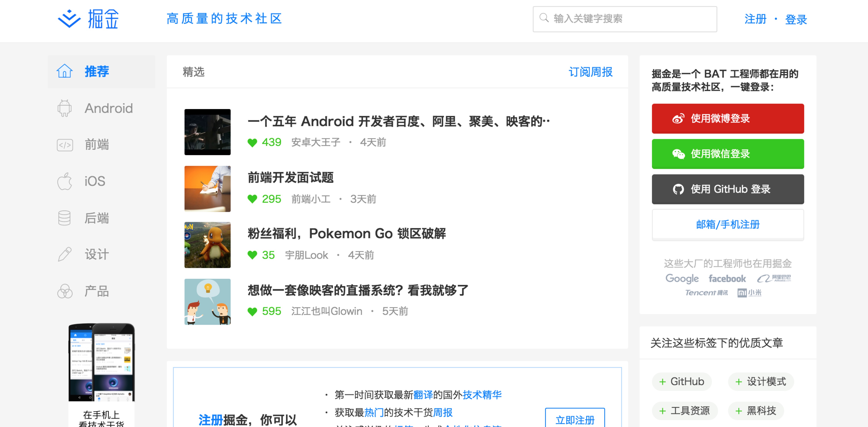Click the 翻译 link in signup banner
This screenshot has height=427, width=868.
pyautogui.click(x=423, y=395)
